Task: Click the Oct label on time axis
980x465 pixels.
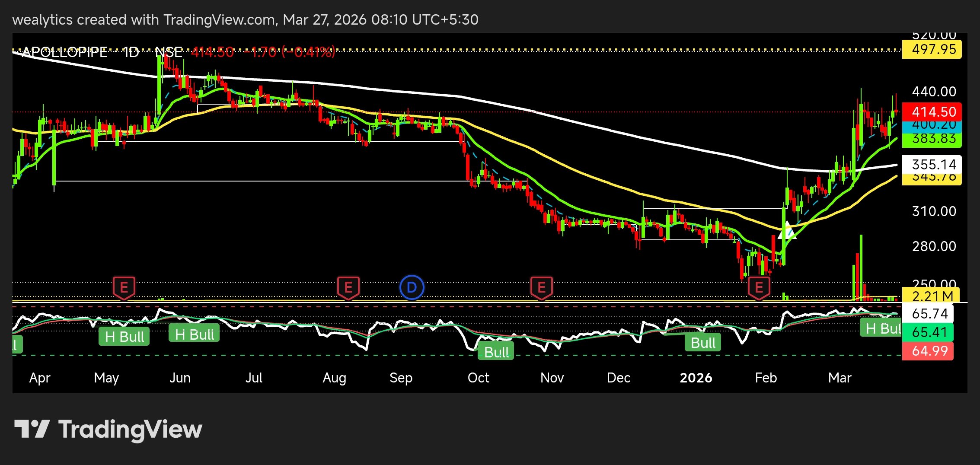Action: click(x=479, y=378)
